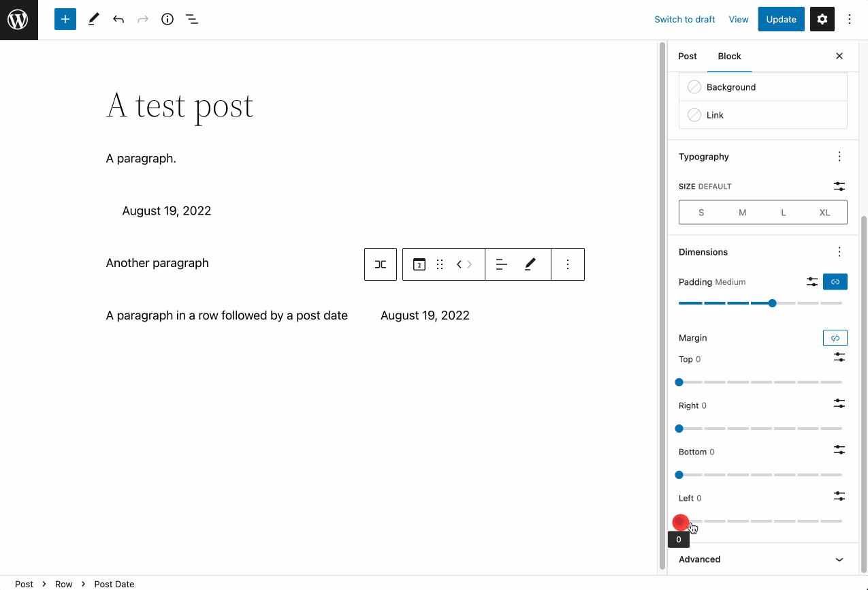The image size is (868, 590).
Task: Open Dimensions options three-dot menu
Action: coord(839,252)
